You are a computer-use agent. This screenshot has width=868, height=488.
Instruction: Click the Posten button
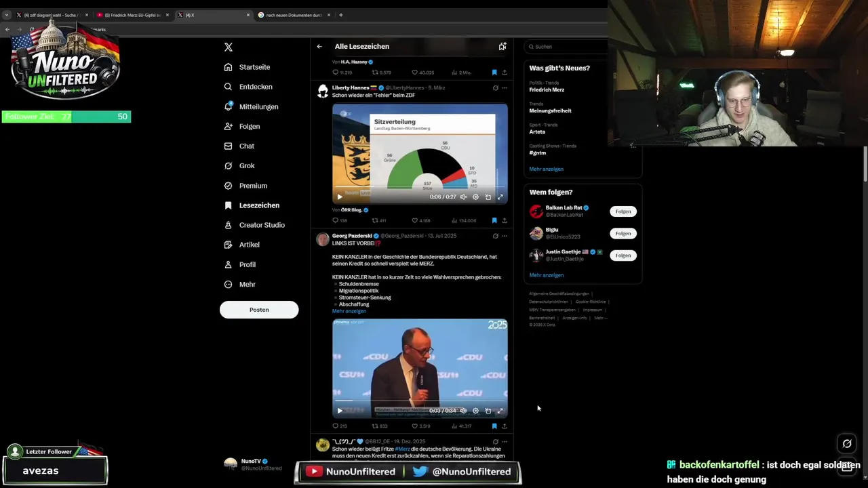pyautogui.click(x=259, y=310)
